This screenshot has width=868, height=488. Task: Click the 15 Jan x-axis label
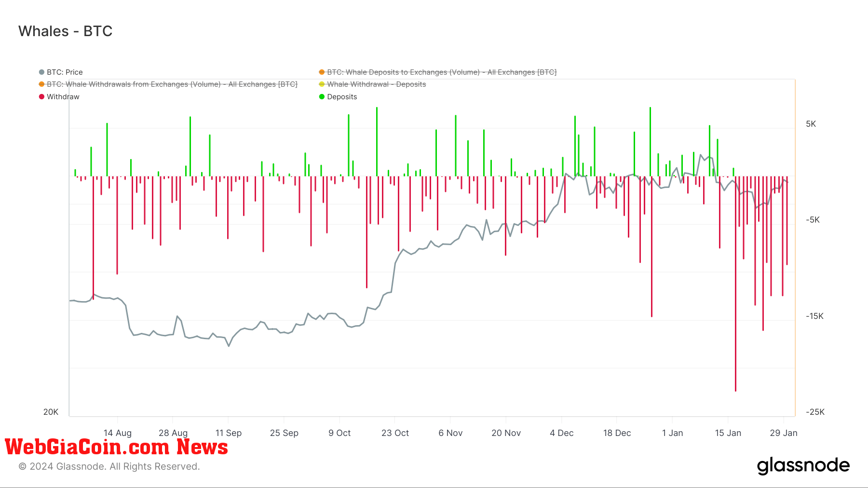tap(728, 433)
